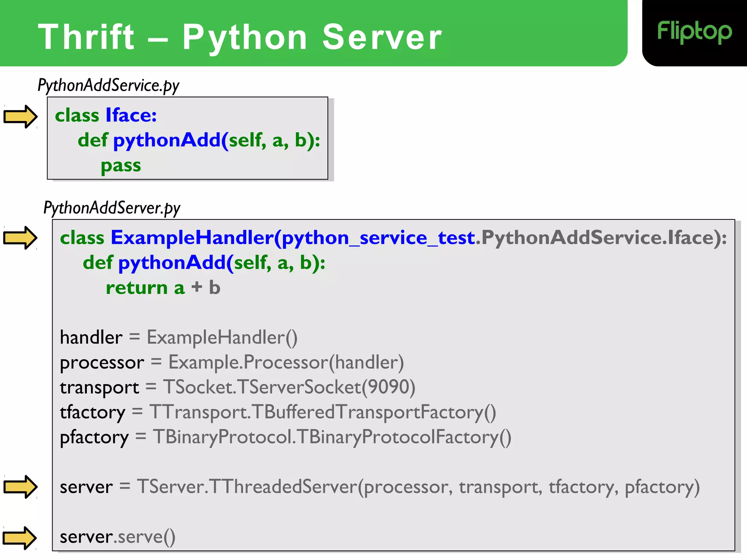The image size is (747, 560).
Task: Click the 'pfactory = TBinaryProtocol.TBinaryProtocolFactory()' line
Action: [286, 437]
